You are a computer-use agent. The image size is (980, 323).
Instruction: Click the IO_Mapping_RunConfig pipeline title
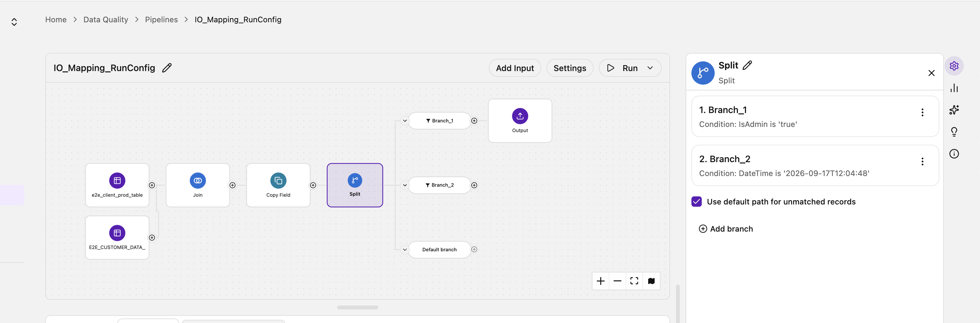[x=104, y=68]
